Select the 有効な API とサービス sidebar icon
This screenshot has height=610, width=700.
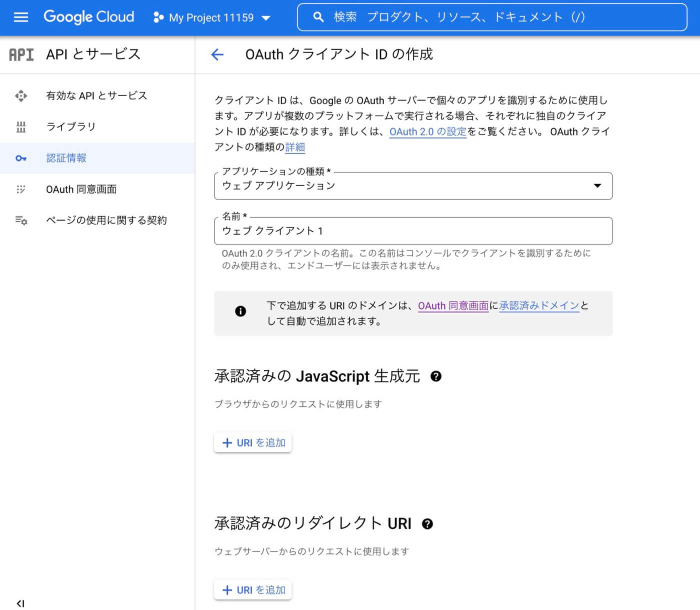(21, 96)
